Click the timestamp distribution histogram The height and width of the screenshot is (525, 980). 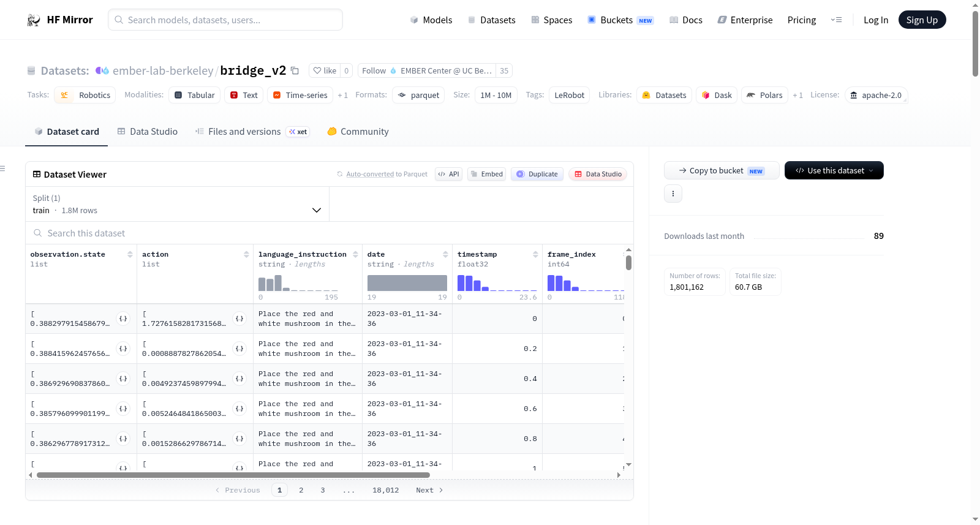coord(497,283)
